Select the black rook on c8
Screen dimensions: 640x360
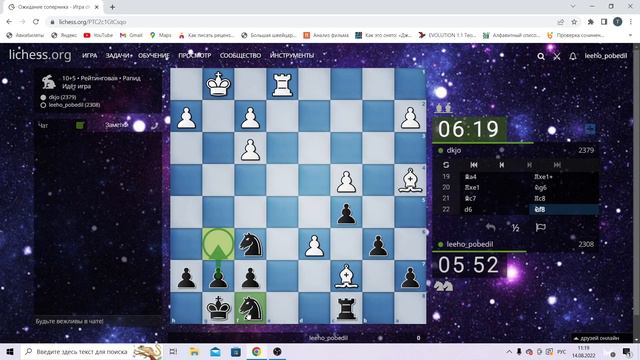[x=346, y=308]
